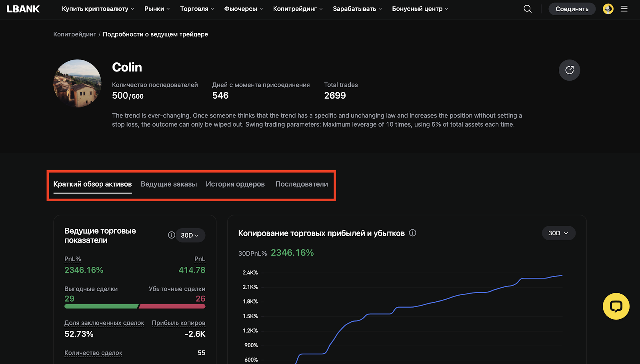
Task: Expand the Торговля menu
Action: pyautogui.click(x=197, y=9)
